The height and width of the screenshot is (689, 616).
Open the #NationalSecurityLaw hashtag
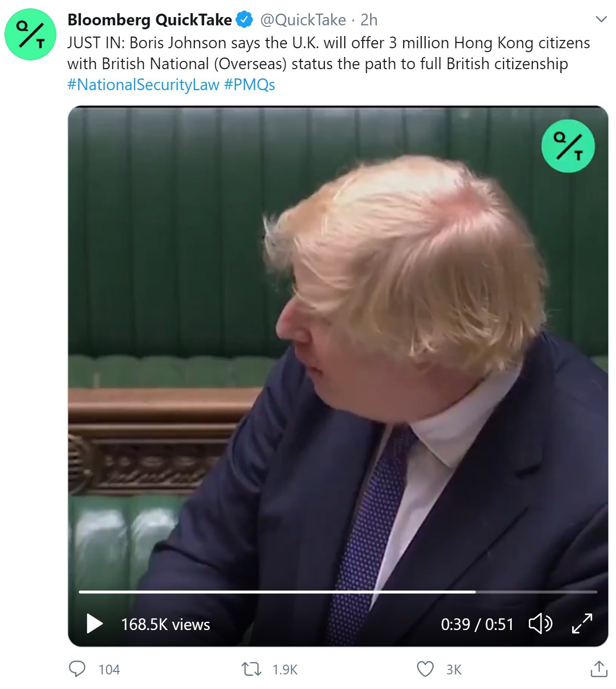(x=143, y=85)
